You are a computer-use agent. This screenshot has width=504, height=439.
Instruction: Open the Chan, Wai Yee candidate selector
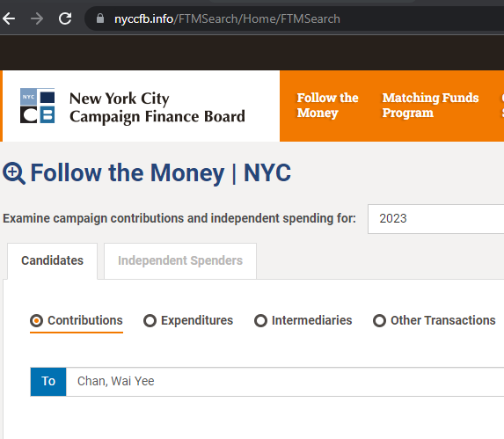point(285,382)
